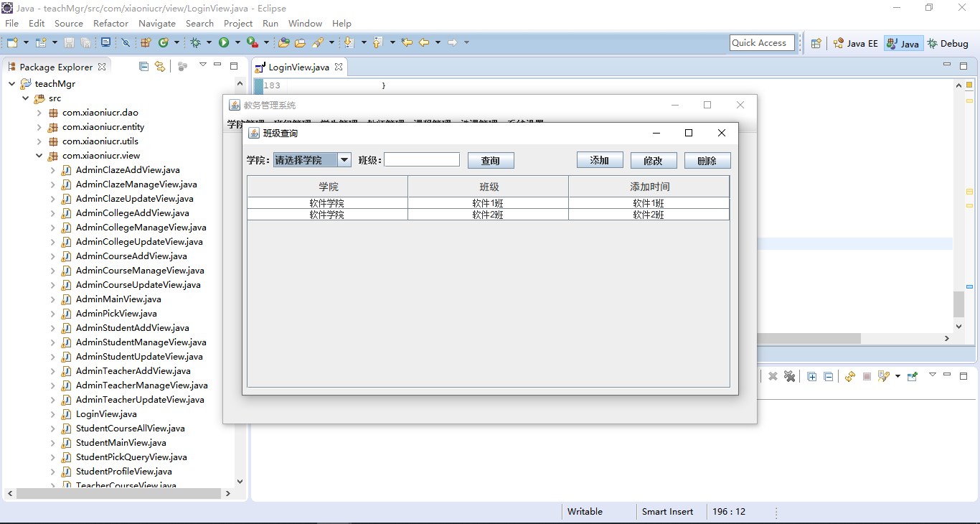This screenshot has width=980, height=524.
Task: Open the 请选择学院 college combo box
Action: tap(312, 160)
